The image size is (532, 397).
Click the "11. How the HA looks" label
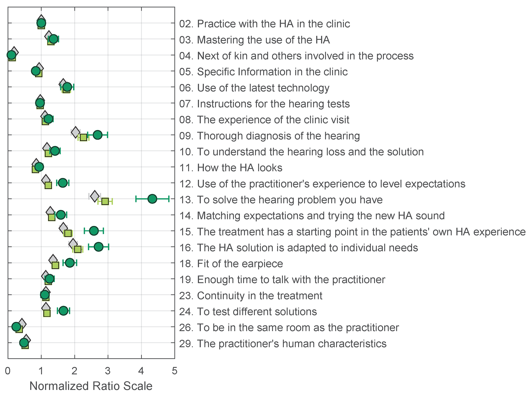click(x=231, y=168)
